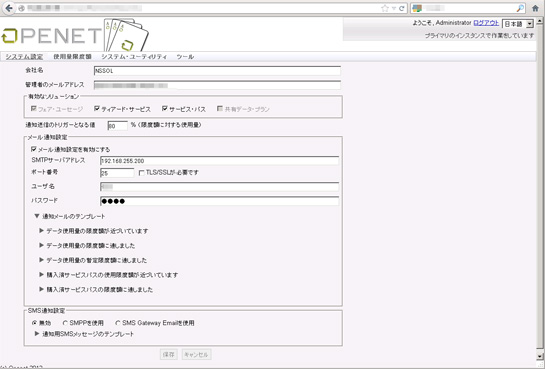Click the キャンセル button

(x=196, y=354)
